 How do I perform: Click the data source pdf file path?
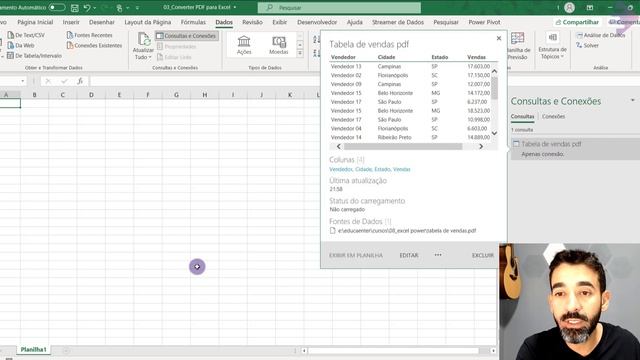point(407,231)
